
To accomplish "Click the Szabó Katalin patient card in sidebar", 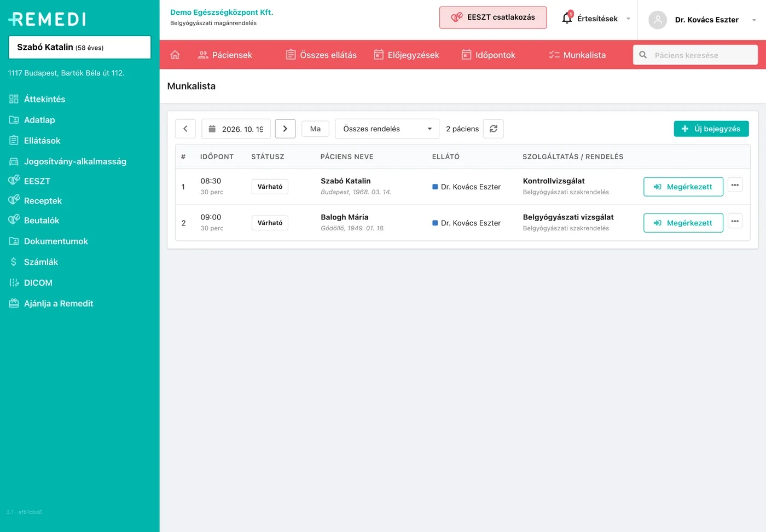I will tap(80, 47).
